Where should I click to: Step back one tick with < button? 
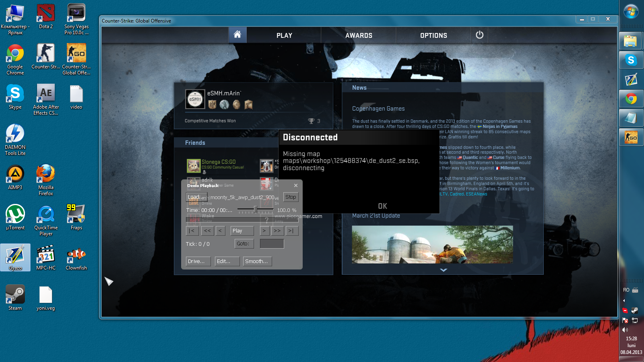(x=220, y=231)
